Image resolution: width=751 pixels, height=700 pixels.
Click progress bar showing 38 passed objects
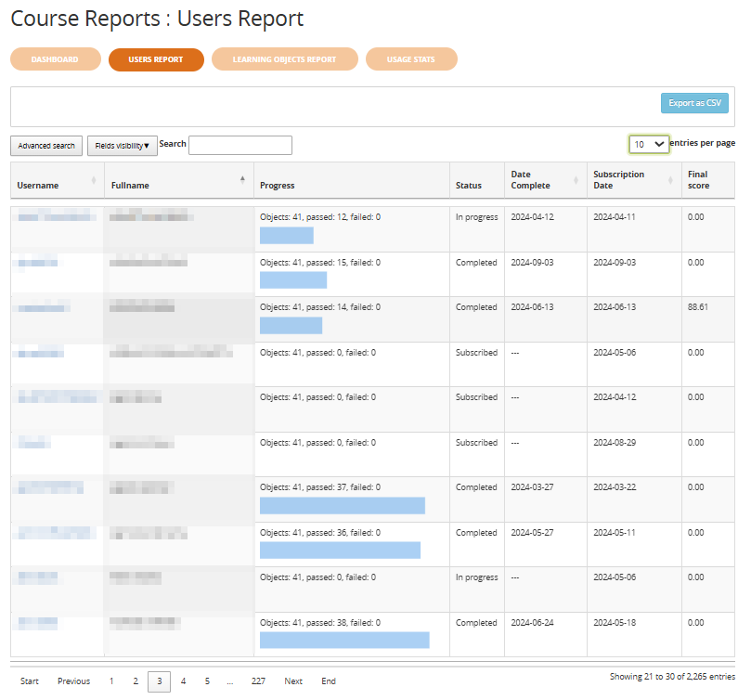click(x=344, y=640)
